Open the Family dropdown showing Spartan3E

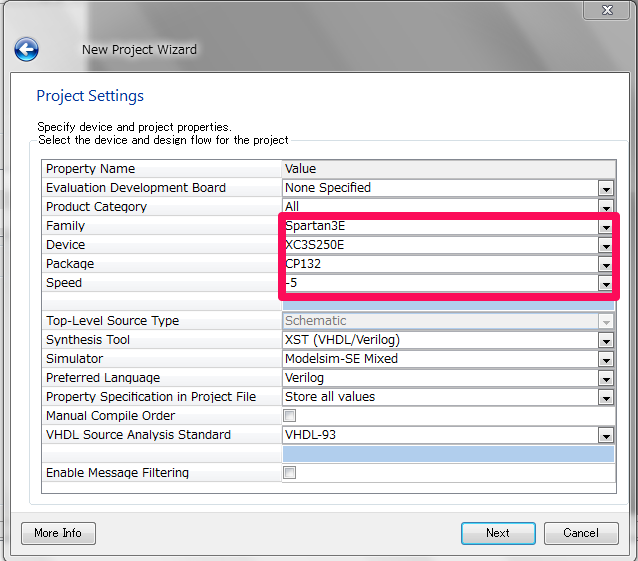tap(605, 226)
